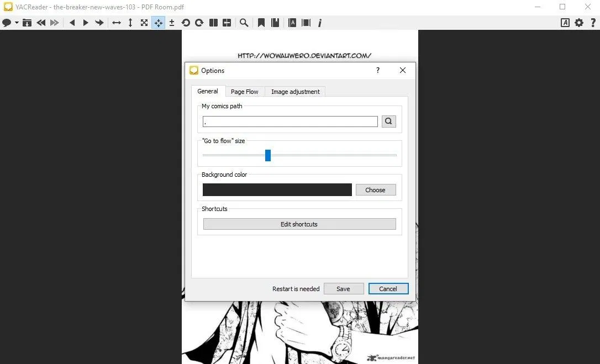Open settings gear in toolbar

(579, 23)
